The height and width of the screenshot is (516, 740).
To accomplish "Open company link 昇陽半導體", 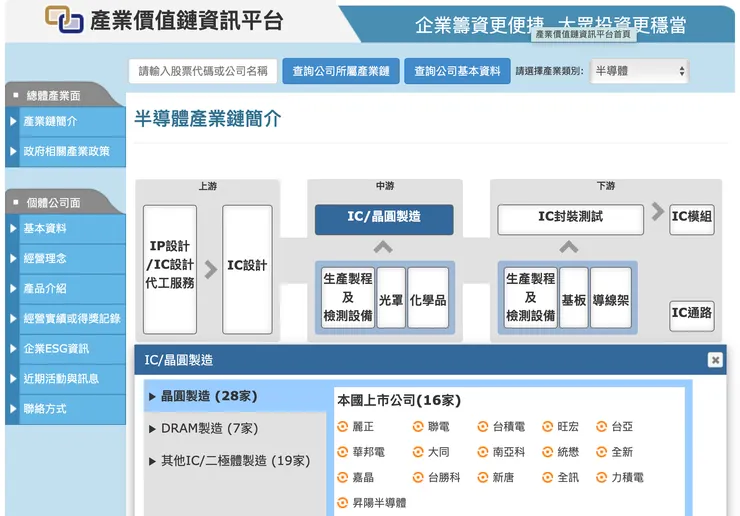I will click(x=379, y=503).
